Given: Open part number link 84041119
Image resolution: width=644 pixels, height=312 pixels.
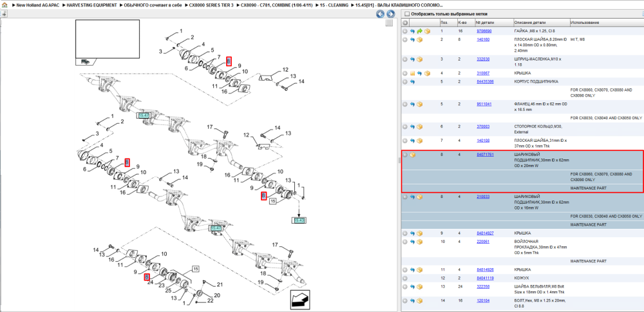Looking at the screenshot, I should tap(485, 278).
